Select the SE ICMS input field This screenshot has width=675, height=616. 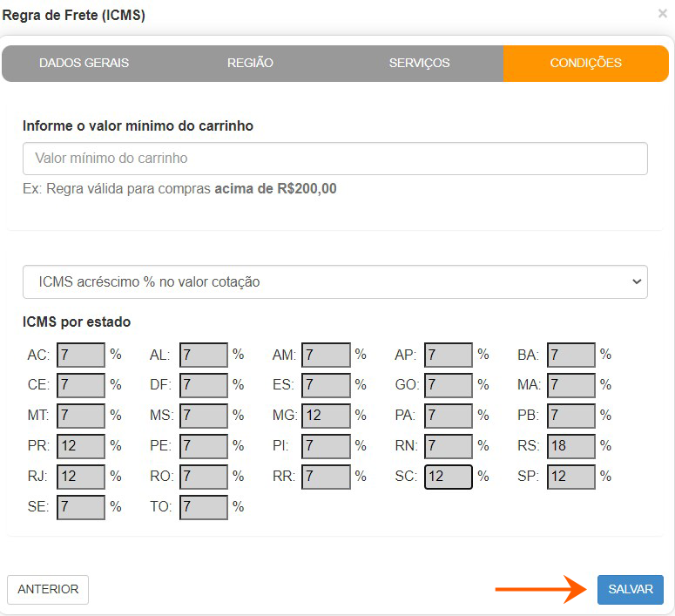80,507
